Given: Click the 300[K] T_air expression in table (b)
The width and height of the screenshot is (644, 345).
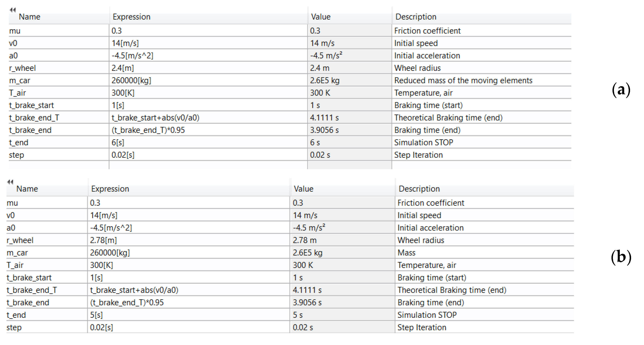Looking at the screenshot, I should 102,265.
